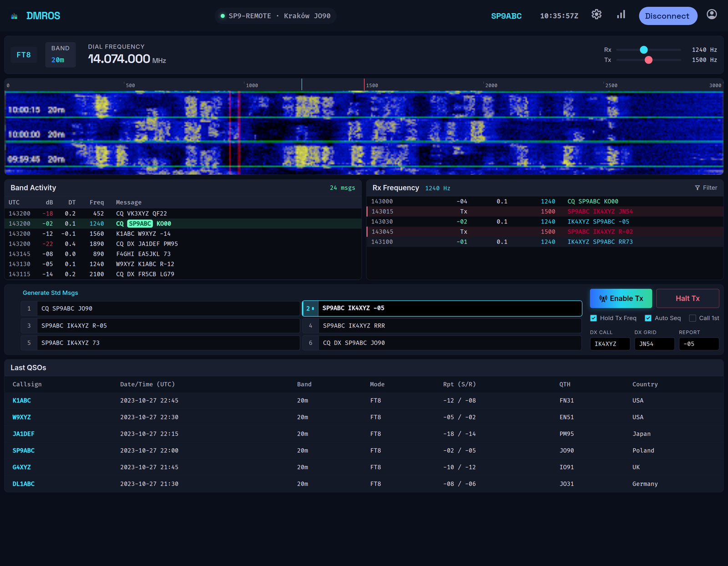This screenshot has width=728, height=566.
Task: Click the 14.074.000 dial frequency
Action: [x=119, y=59]
